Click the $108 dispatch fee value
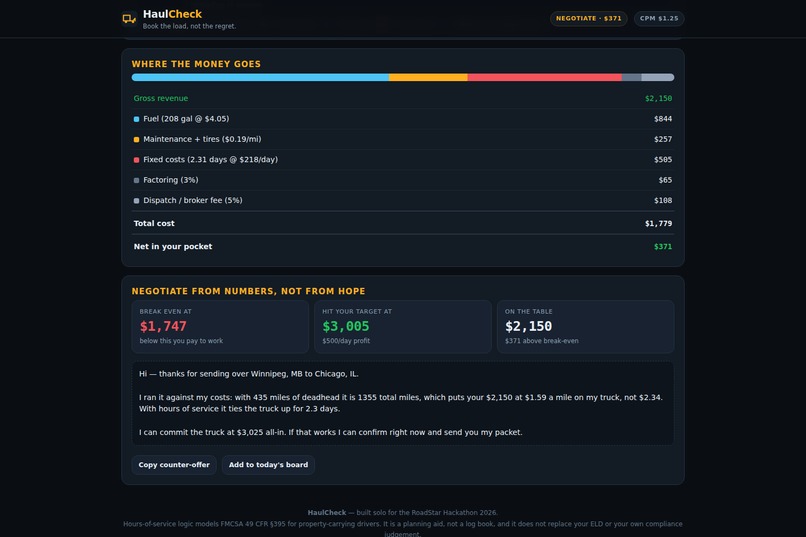 coord(663,200)
